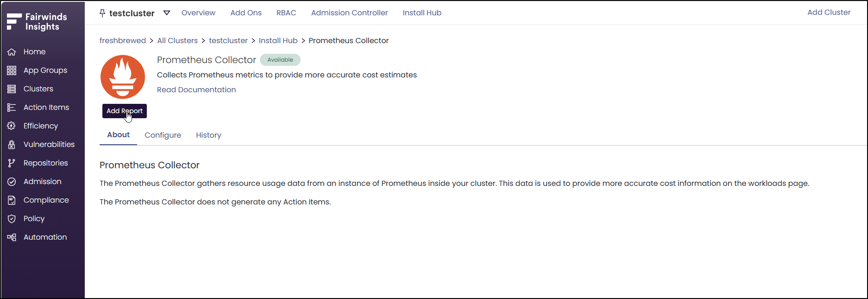This screenshot has height=299, width=868.
Task: Open the Admission Controller menu item
Action: pyautogui.click(x=349, y=13)
